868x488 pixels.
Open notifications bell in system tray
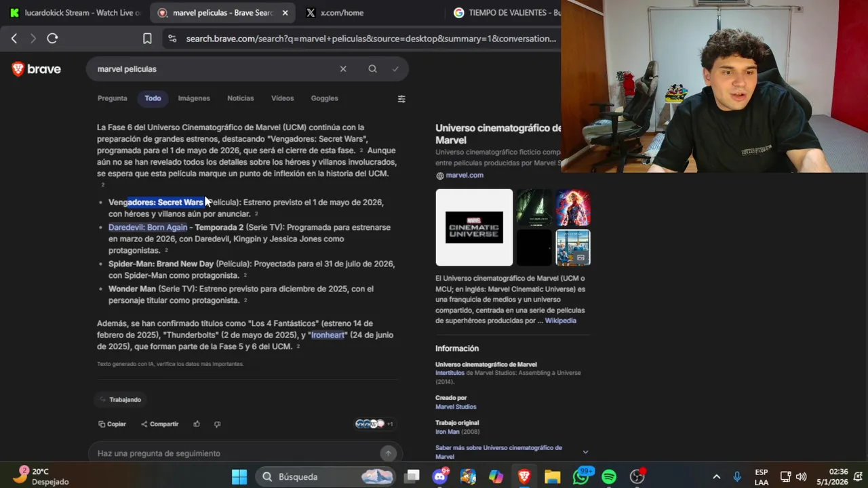tap(858, 477)
